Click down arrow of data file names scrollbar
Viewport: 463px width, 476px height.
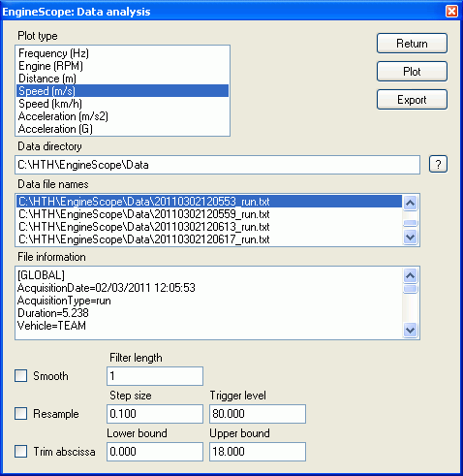pyautogui.click(x=410, y=238)
